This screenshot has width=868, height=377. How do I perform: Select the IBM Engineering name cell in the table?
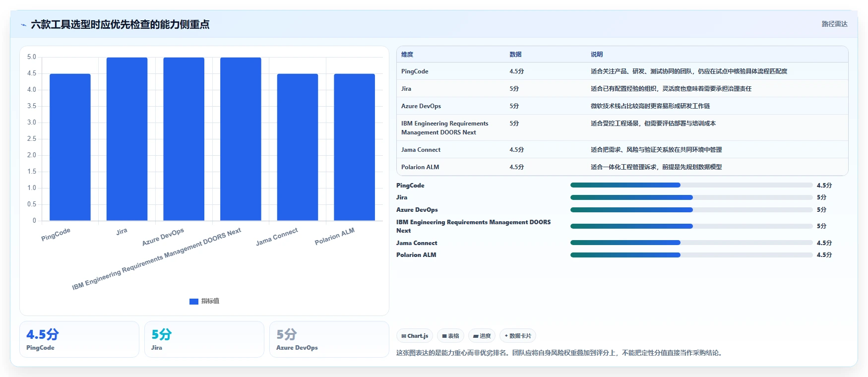click(445, 128)
